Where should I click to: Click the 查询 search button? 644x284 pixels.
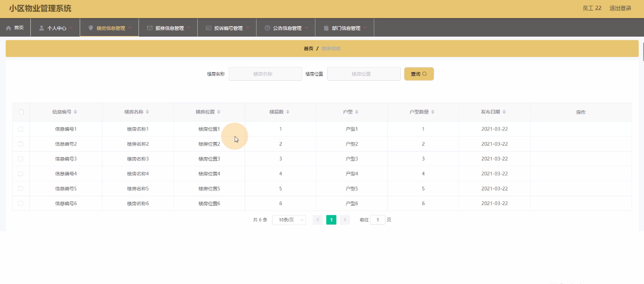coord(419,74)
